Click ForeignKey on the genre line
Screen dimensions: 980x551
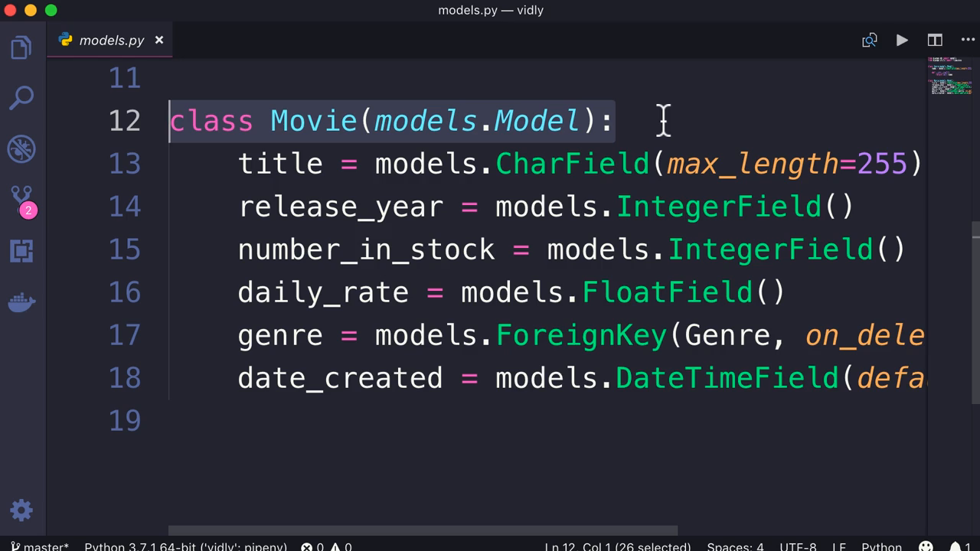581,335
